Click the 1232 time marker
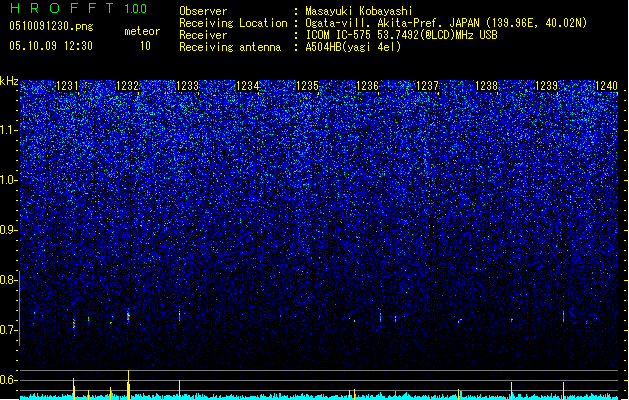The image size is (629, 400). 127,86
